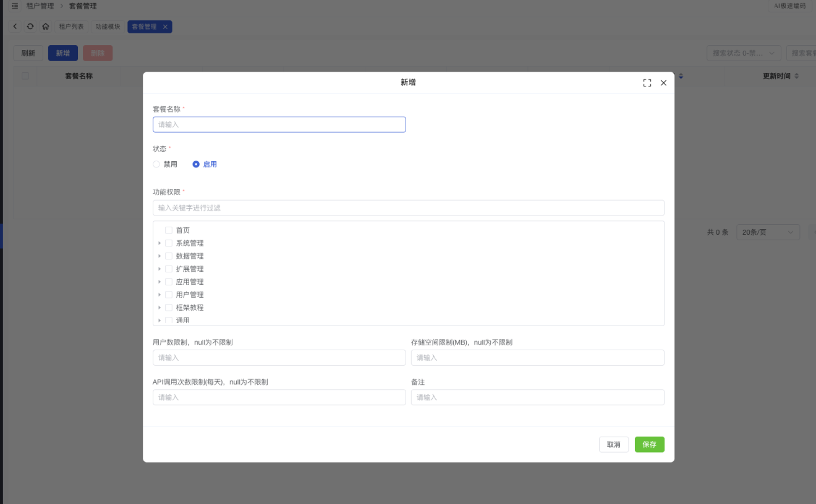Toggle the sidebar collapse menu icon

click(15, 6)
